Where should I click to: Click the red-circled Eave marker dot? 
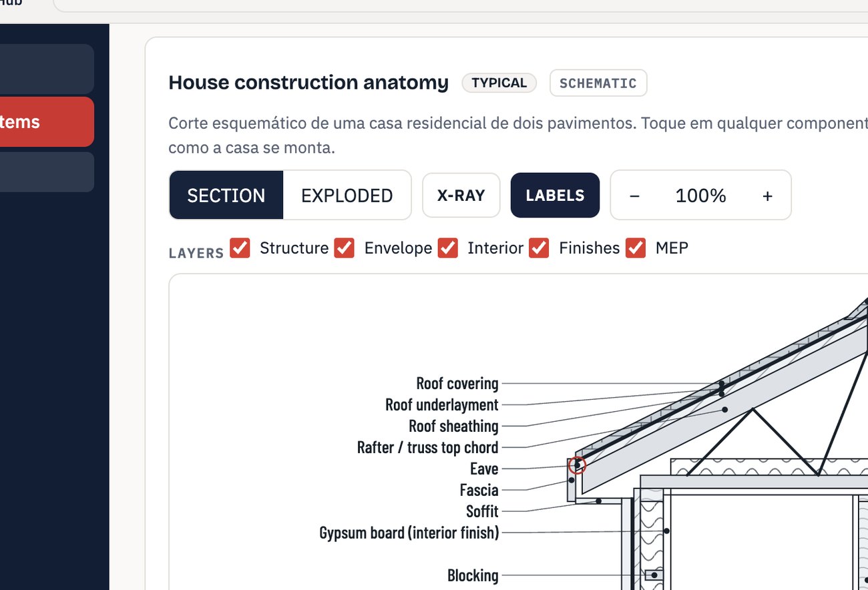point(578,465)
